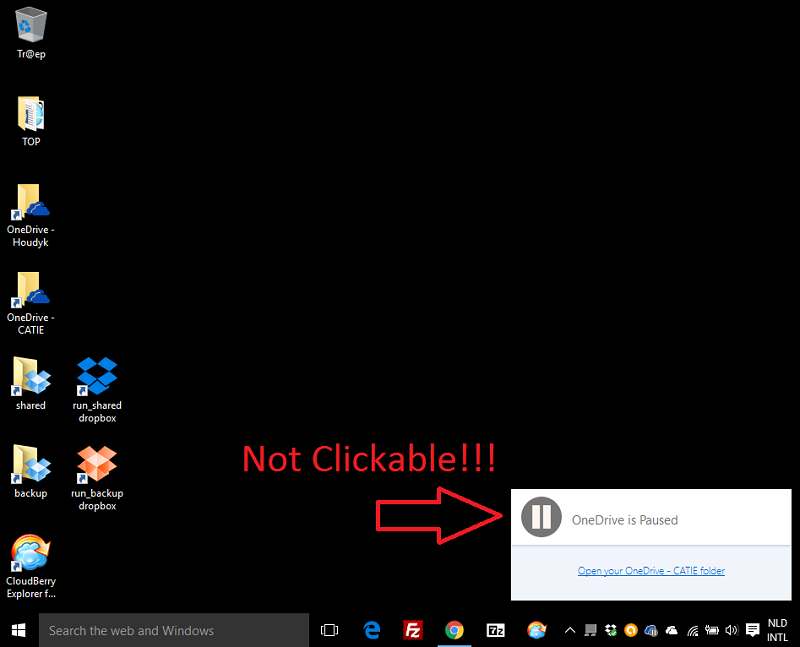Launch Microsoft Edge from taskbar
This screenshot has height=647, width=800.
click(372, 630)
